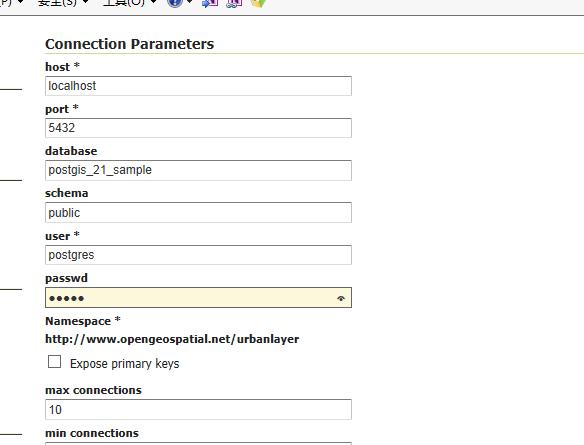The width and height of the screenshot is (584, 445).
Task: Click the yellow-green toolbar icon
Action: (258, 3)
